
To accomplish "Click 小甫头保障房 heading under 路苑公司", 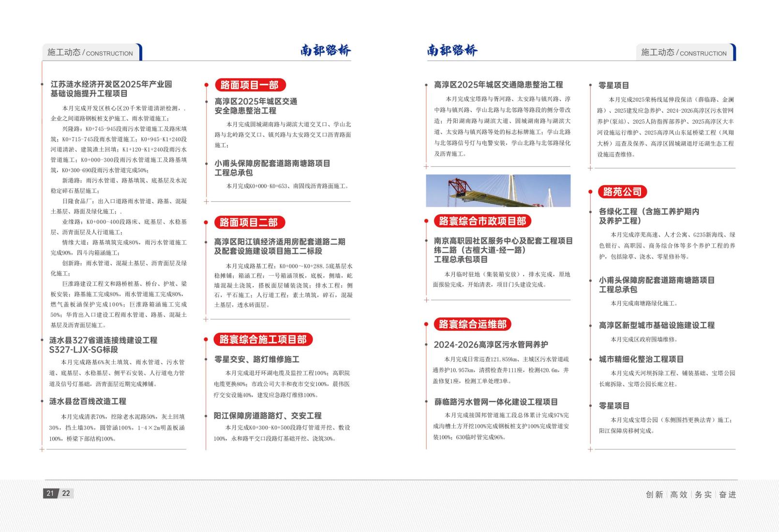I will click(657, 285).
